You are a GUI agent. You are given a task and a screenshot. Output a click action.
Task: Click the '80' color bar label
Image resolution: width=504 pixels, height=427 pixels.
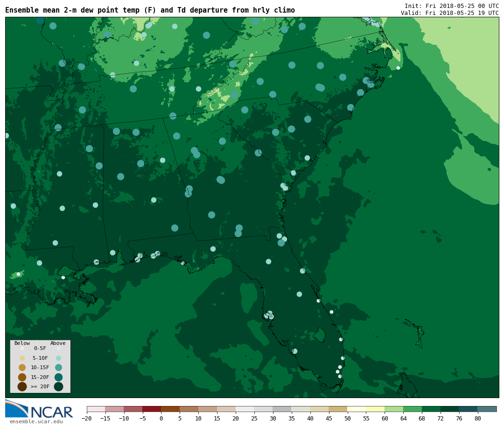click(478, 418)
